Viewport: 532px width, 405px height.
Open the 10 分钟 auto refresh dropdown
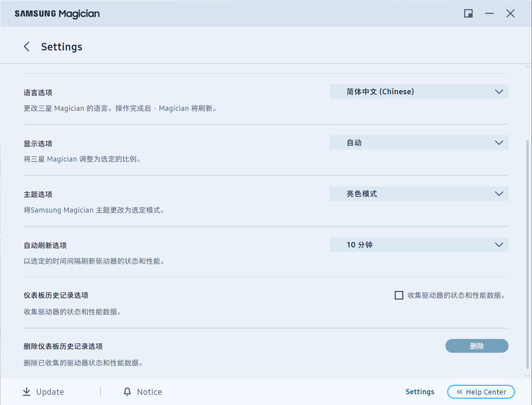click(419, 245)
